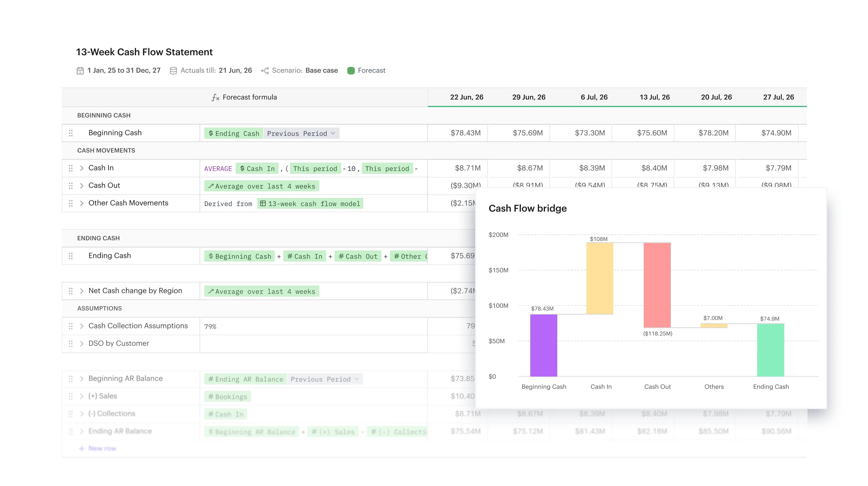Click the Base case scenario label
The height and width of the screenshot is (486, 868).
click(x=322, y=70)
